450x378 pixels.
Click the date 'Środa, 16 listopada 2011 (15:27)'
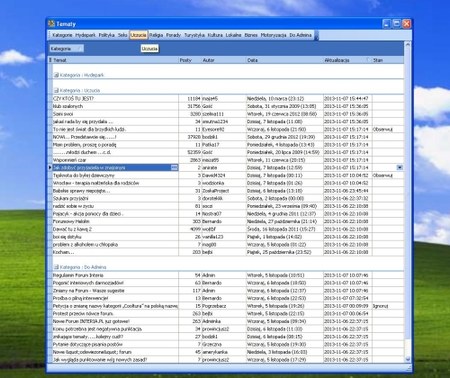pyautogui.click(x=281, y=229)
